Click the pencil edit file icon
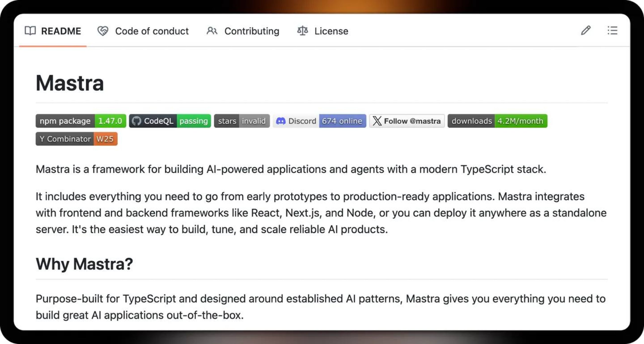The height and width of the screenshot is (344, 644). (586, 30)
